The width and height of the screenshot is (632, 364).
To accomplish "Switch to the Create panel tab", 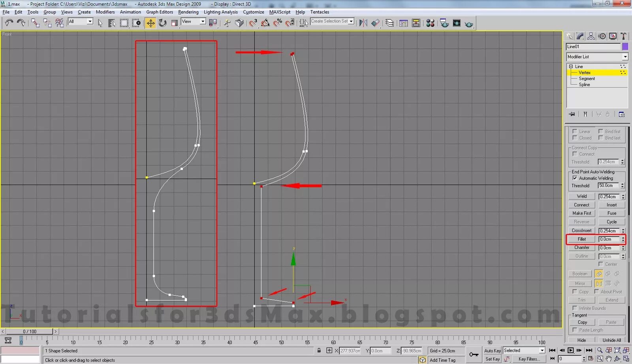I will click(x=570, y=36).
